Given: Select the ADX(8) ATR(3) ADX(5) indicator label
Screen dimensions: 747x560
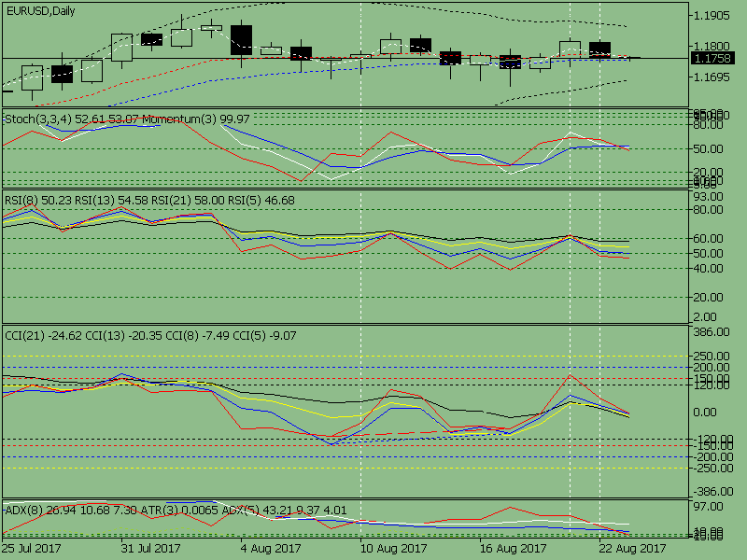Looking at the screenshot, I should [176, 511].
